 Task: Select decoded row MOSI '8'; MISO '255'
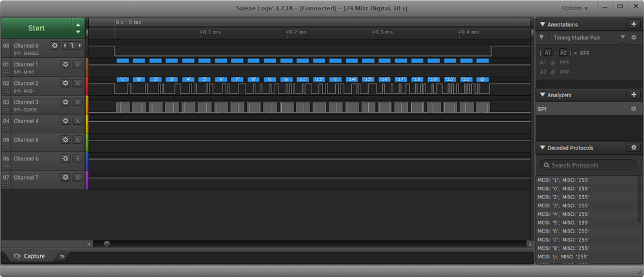[588, 248]
